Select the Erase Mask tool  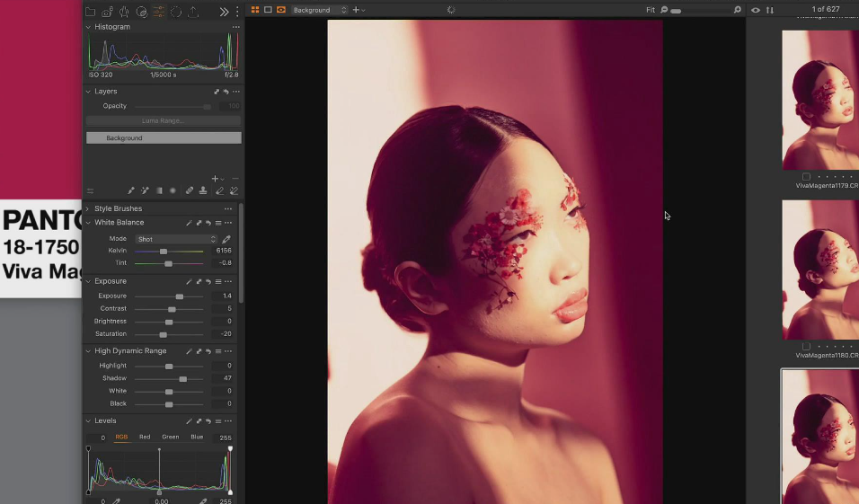[x=219, y=190]
